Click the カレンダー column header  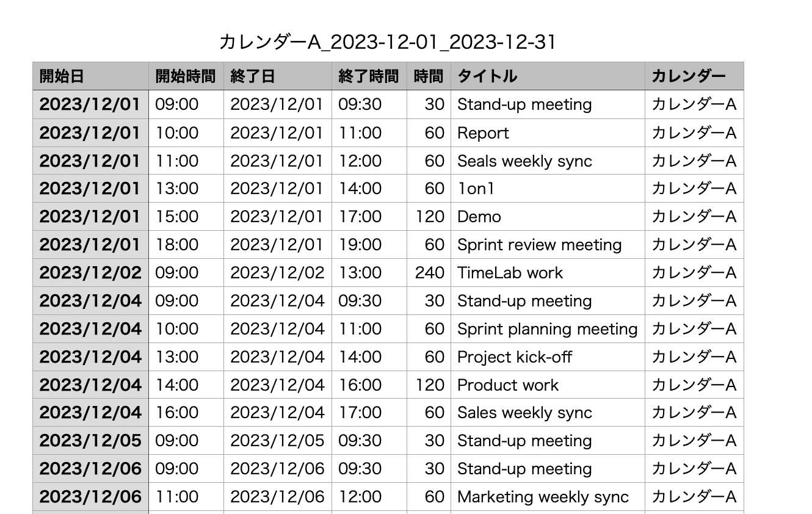click(694, 76)
